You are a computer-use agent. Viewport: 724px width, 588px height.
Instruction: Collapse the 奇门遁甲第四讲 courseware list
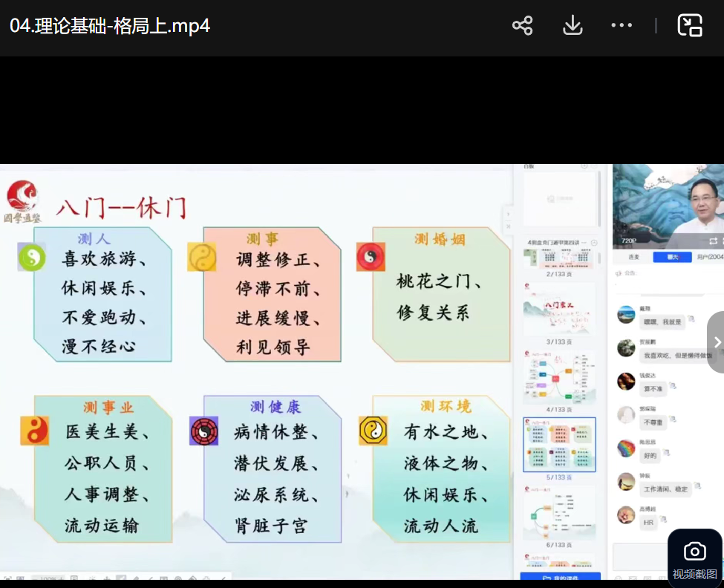[x=593, y=243]
